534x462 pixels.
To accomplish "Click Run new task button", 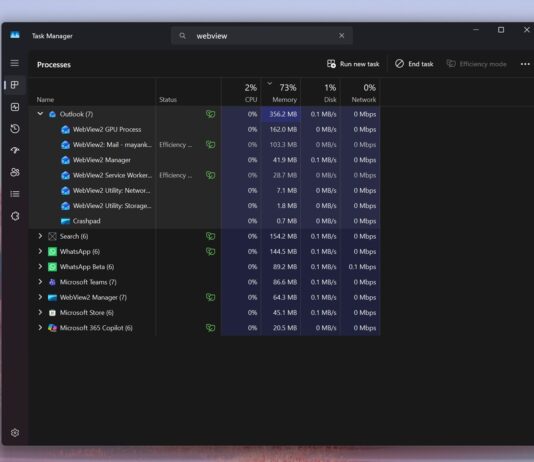I will pos(353,64).
